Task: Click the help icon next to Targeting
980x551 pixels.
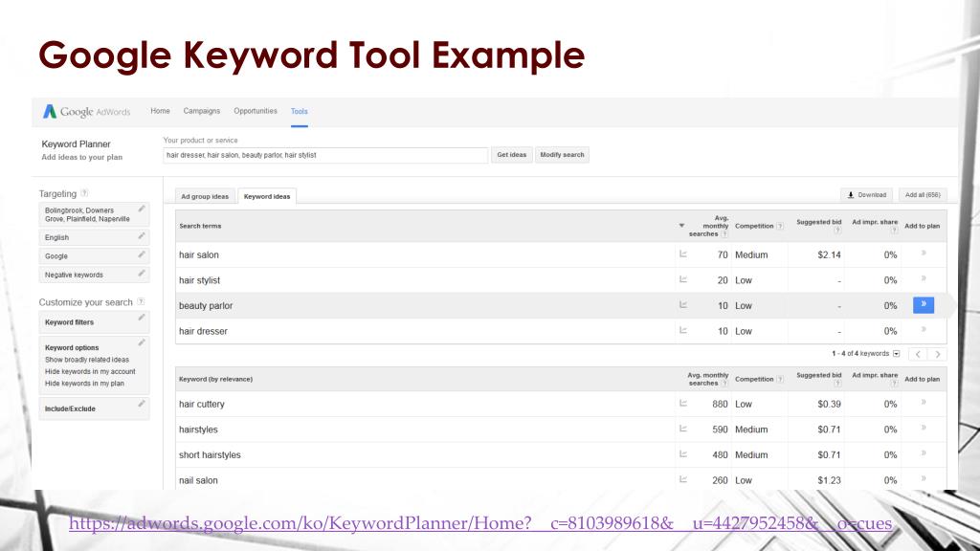Action: coord(84,193)
